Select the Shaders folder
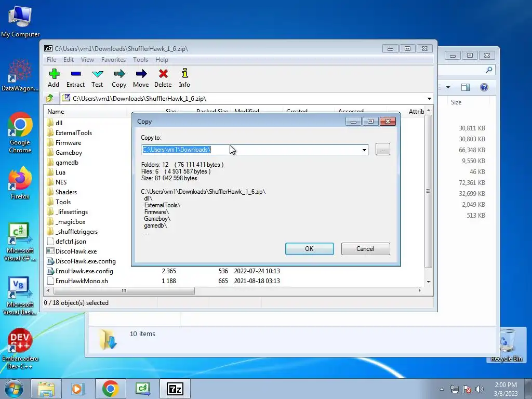 pyautogui.click(x=62, y=192)
